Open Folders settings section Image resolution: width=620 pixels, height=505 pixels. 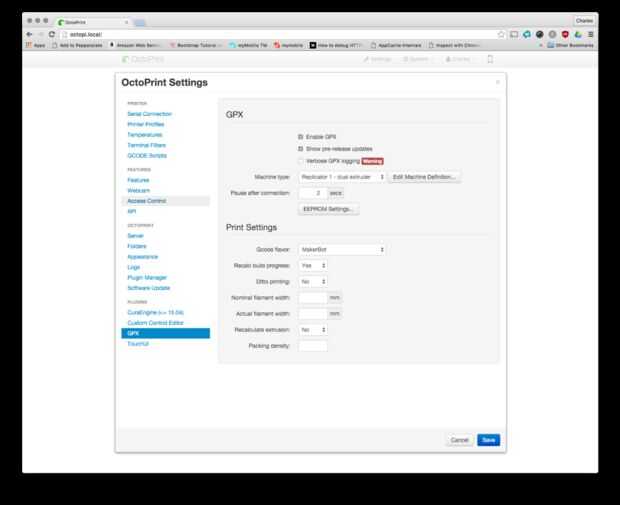point(137,246)
